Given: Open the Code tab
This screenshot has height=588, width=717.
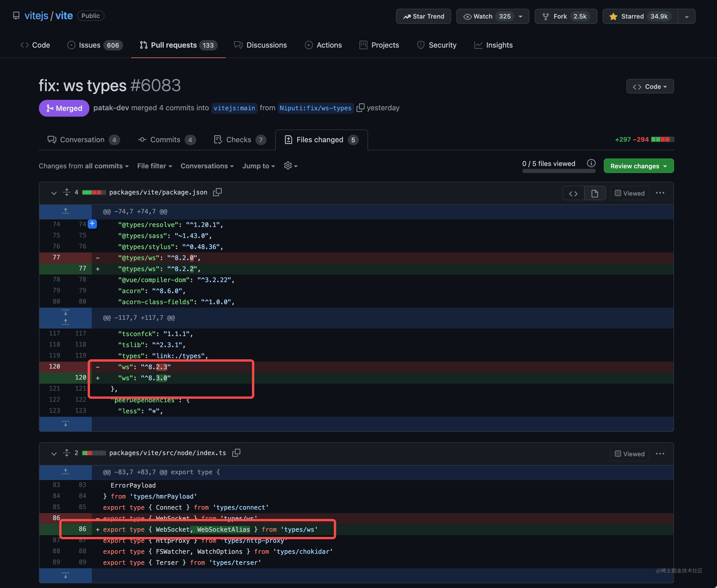Looking at the screenshot, I should 35,45.
